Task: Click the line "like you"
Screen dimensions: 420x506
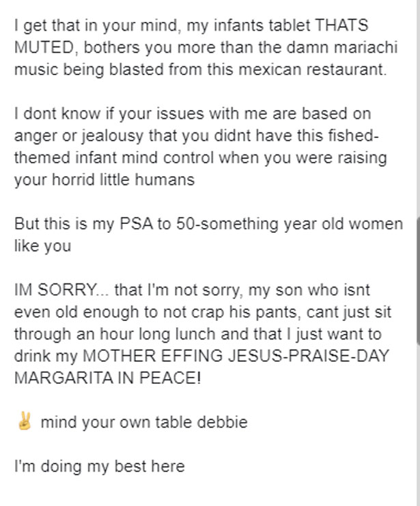Action: (x=42, y=247)
